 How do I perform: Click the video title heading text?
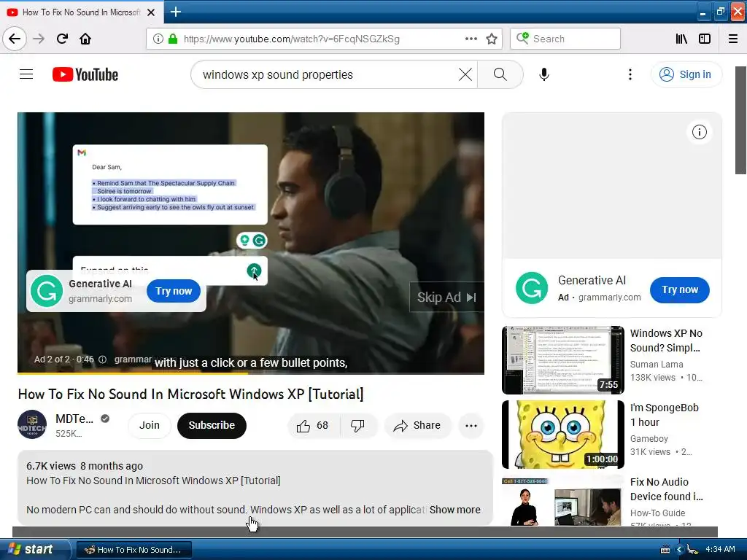(x=190, y=394)
